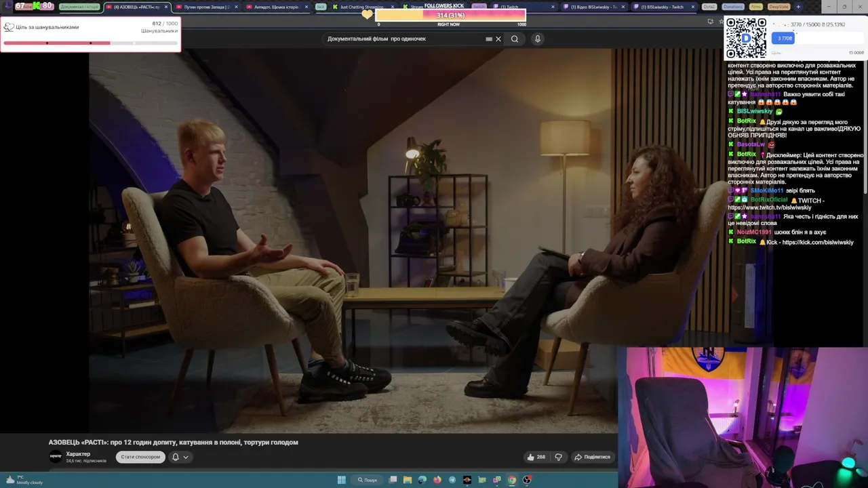The height and width of the screenshot is (488, 868).
Task: Close the 'АЗОВЕЦЬ «РАСТІ»' browser tab
Action: [x=166, y=7]
